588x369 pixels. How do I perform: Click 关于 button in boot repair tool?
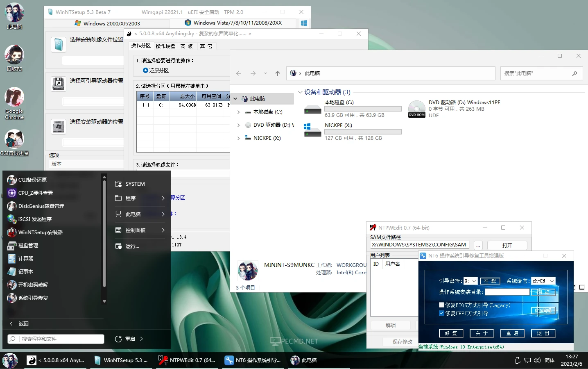click(x=482, y=333)
